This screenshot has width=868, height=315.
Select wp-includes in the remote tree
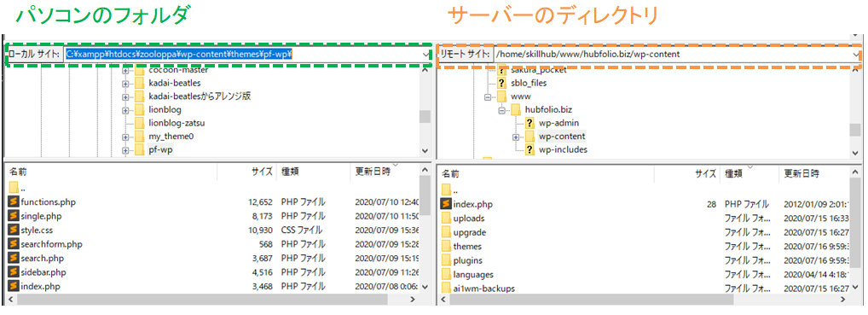[x=563, y=149]
